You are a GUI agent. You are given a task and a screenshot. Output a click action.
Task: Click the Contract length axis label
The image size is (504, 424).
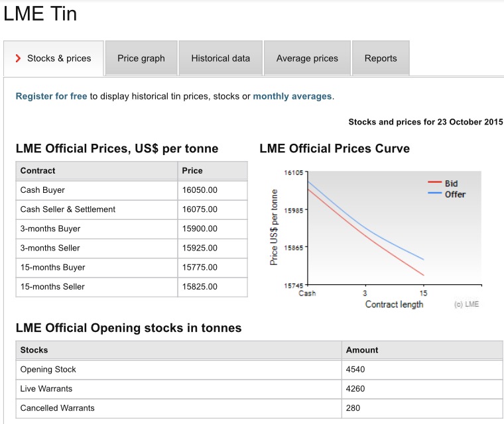click(x=394, y=304)
